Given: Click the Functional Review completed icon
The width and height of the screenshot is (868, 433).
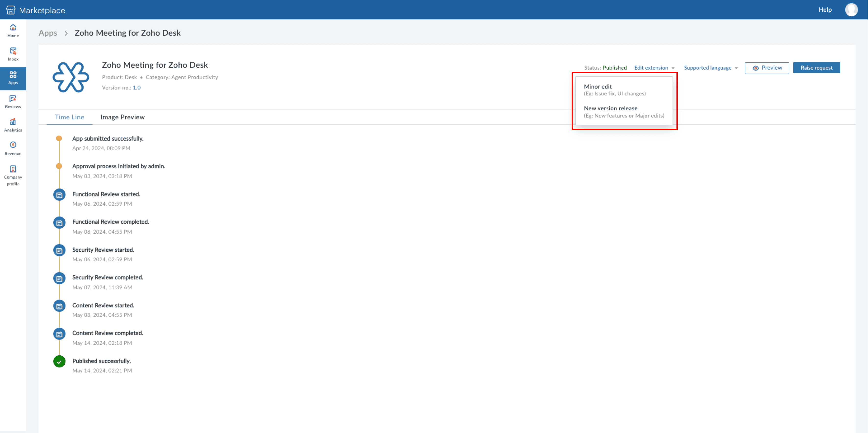Looking at the screenshot, I should point(59,223).
